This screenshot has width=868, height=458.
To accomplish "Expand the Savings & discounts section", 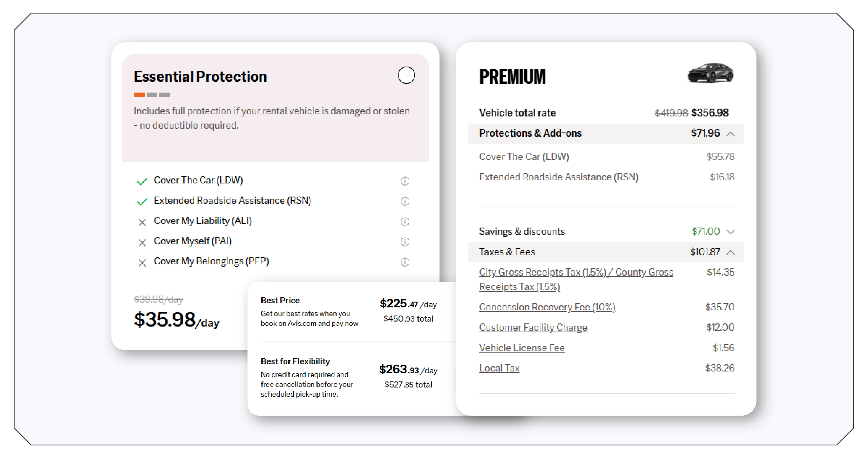I will pos(731,232).
